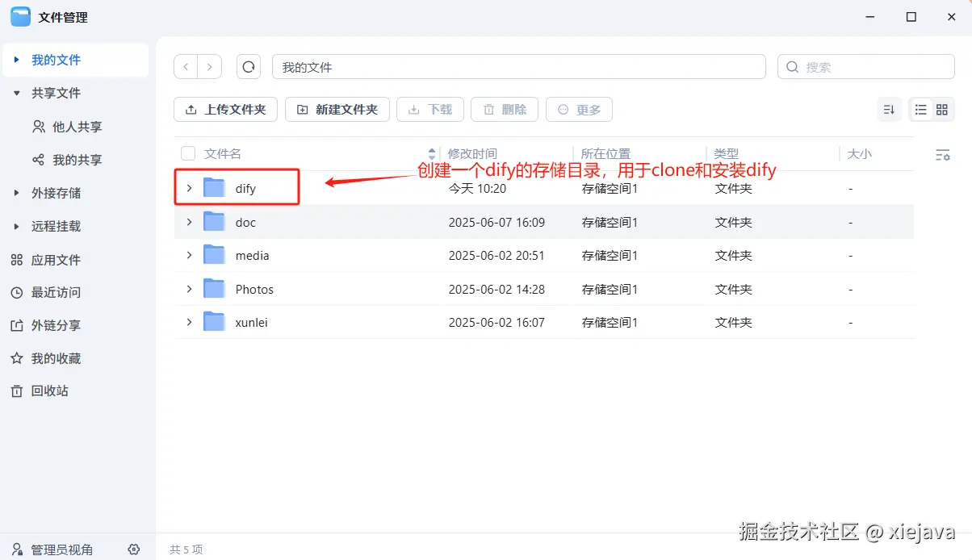Click the date 2025-06-02 20:51

tap(496, 255)
